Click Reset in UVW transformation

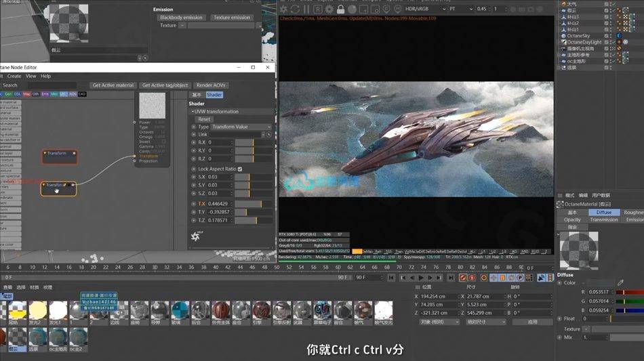pyautogui.click(x=204, y=119)
